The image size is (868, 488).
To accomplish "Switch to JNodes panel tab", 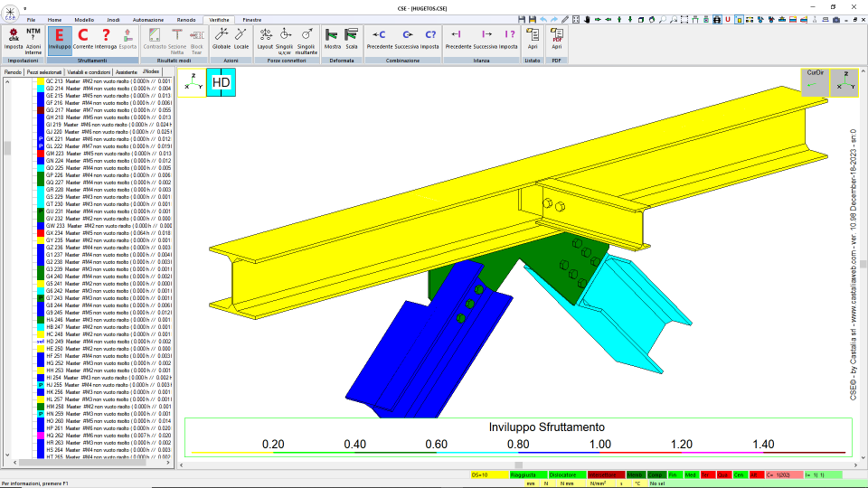I will tap(151, 71).
